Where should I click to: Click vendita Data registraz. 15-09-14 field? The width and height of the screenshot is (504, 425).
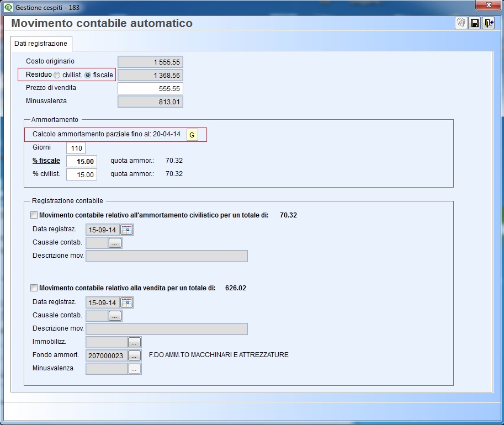(x=103, y=302)
